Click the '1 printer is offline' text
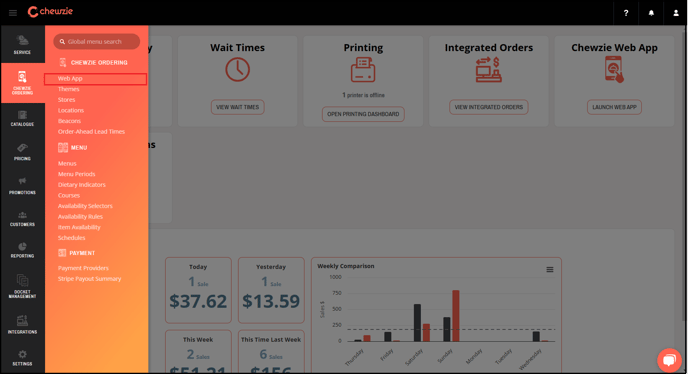 pyautogui.click(x=363, y=95)
